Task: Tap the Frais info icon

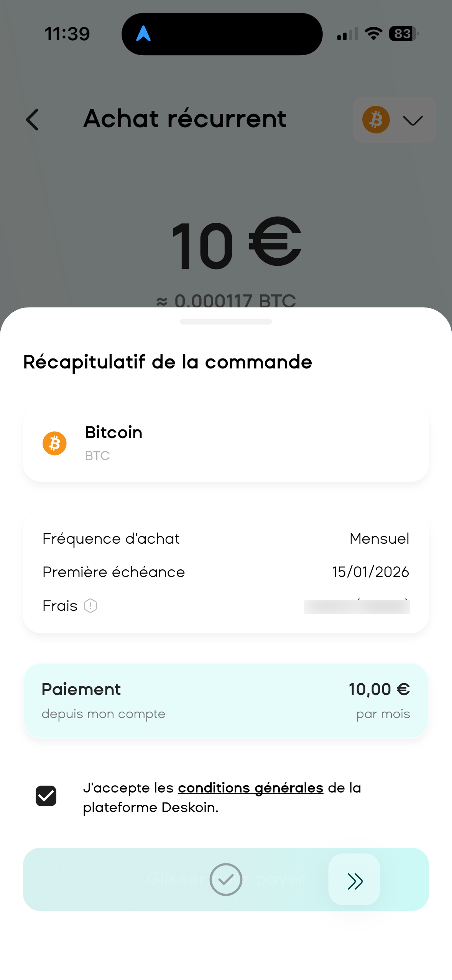Action: [x=90, y=606]
